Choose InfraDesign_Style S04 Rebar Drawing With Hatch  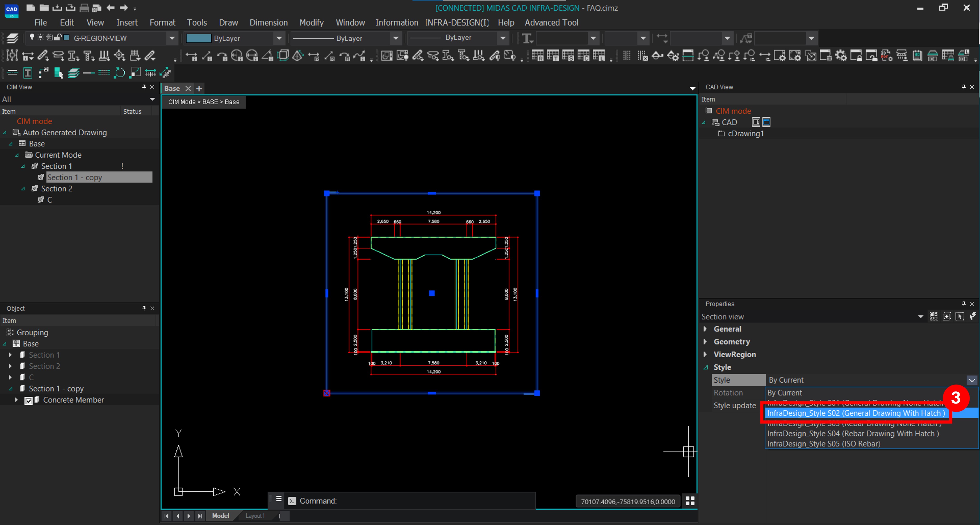(853, 433)
